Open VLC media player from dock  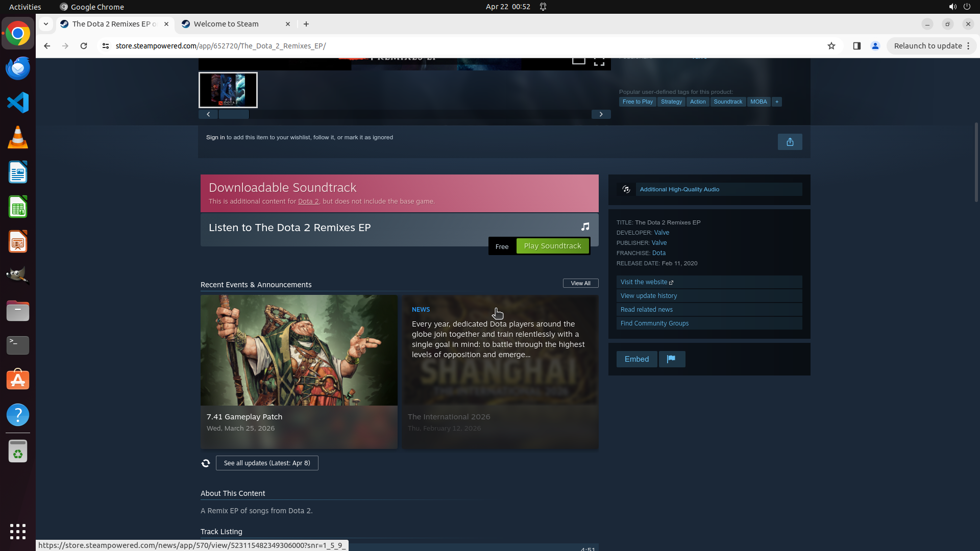point(18,137)
